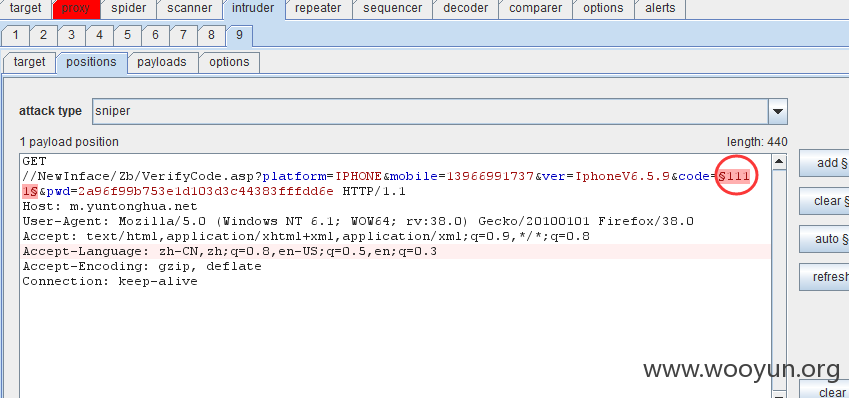The width and height of the screenshot is (849, 398).
Task: Switch to the payloads sub-tab
Action: (x=162, y=62)
